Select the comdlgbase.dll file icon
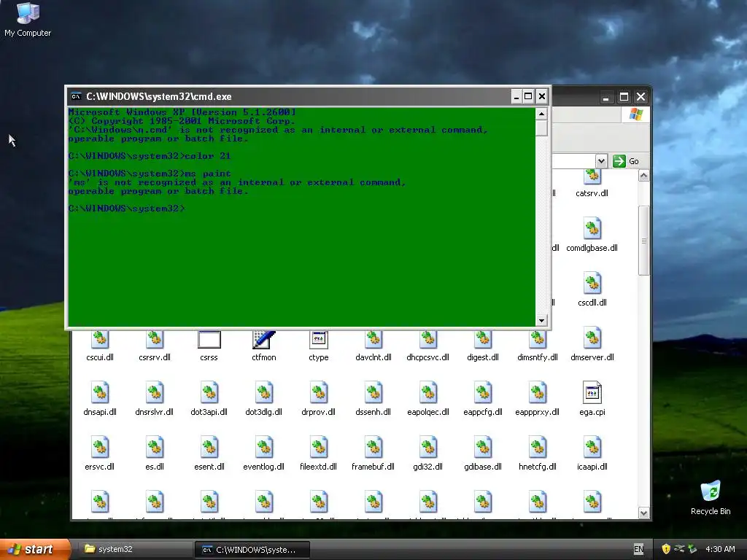This screenshot has width=747, height=560. [x=592, y=235]
